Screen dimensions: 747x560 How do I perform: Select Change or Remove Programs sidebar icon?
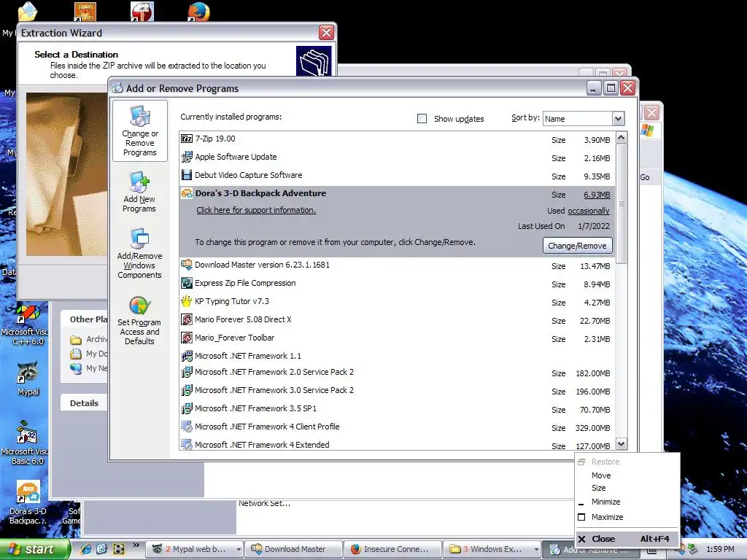[139, 131]
